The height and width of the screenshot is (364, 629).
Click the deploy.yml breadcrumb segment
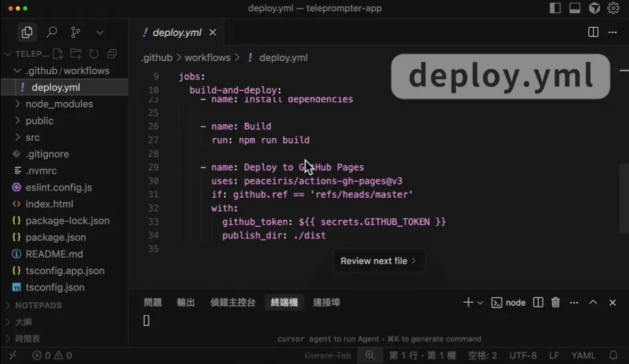pos(283,57)
